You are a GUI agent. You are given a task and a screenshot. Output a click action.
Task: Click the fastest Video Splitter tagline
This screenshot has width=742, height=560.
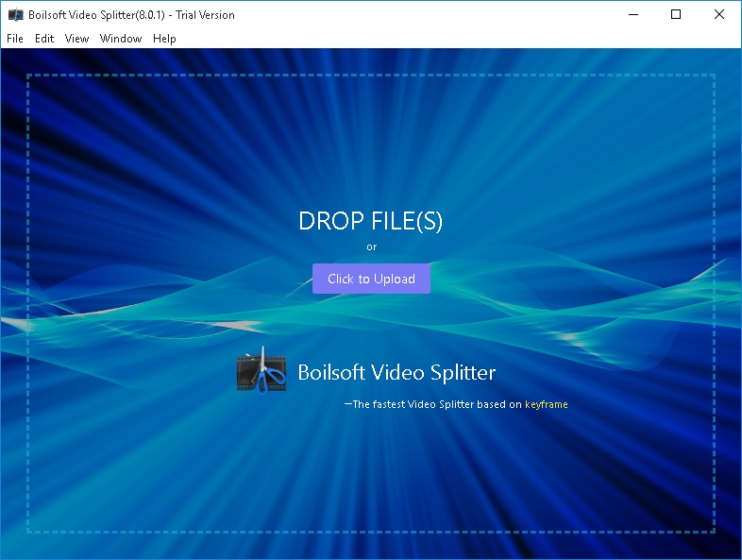click(x=456, y=404)
